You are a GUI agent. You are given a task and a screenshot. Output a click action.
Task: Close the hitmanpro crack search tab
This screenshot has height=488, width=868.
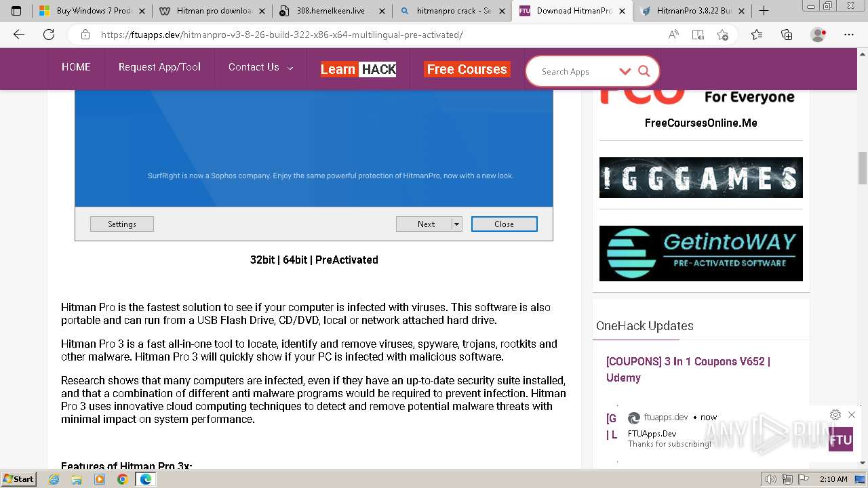point(502,11)
